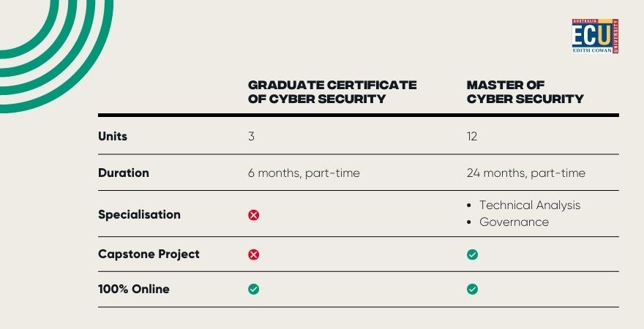Screen dimensions: 644x329
Task: Click Master's green check for Capstone Project
Action: [x=472, y=254]
